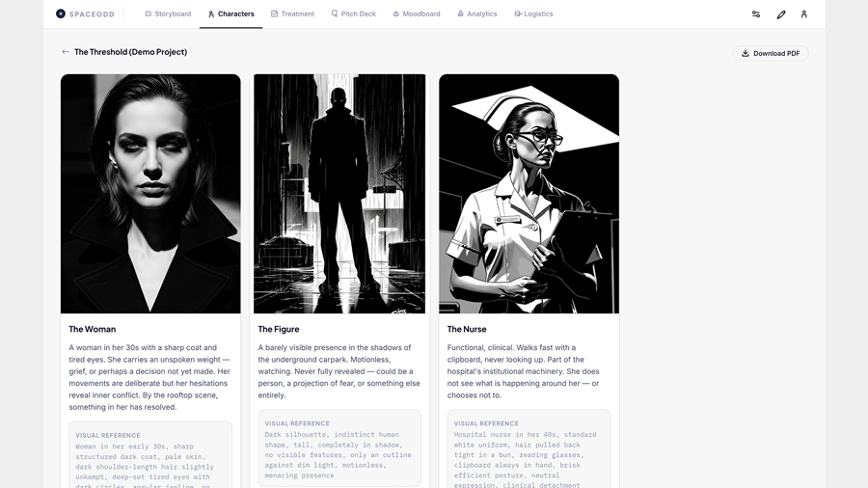Open The Figure silhouette image
This screenshot has width=868, height=488.
[x=339, y=194]
